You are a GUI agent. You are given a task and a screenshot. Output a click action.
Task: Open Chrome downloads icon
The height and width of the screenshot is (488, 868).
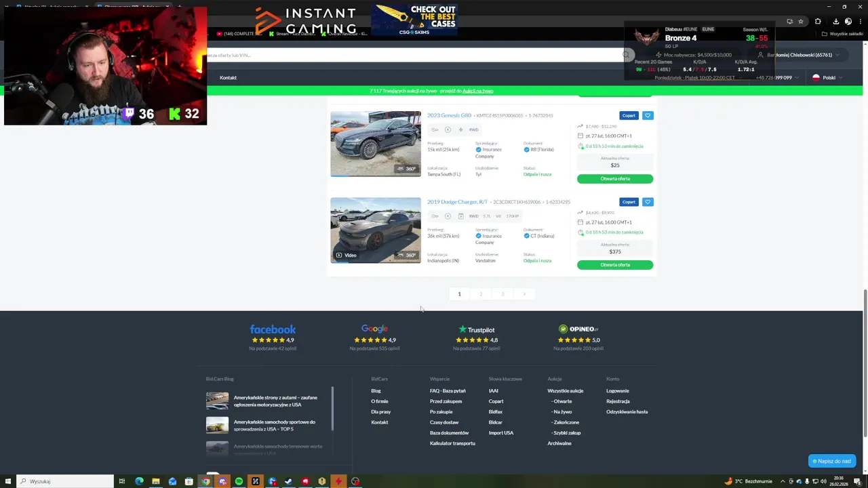tap(836, 21)
